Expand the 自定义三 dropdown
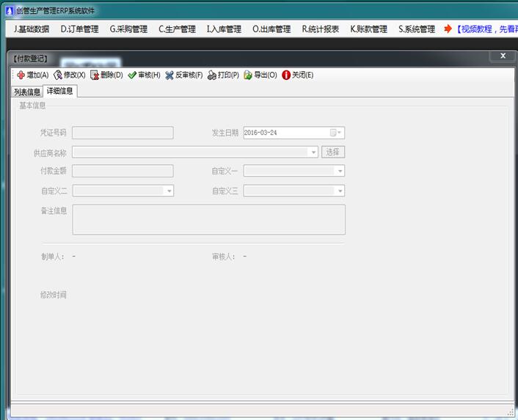Viewport: 518px width, 420px height. [x=339, y=191]
